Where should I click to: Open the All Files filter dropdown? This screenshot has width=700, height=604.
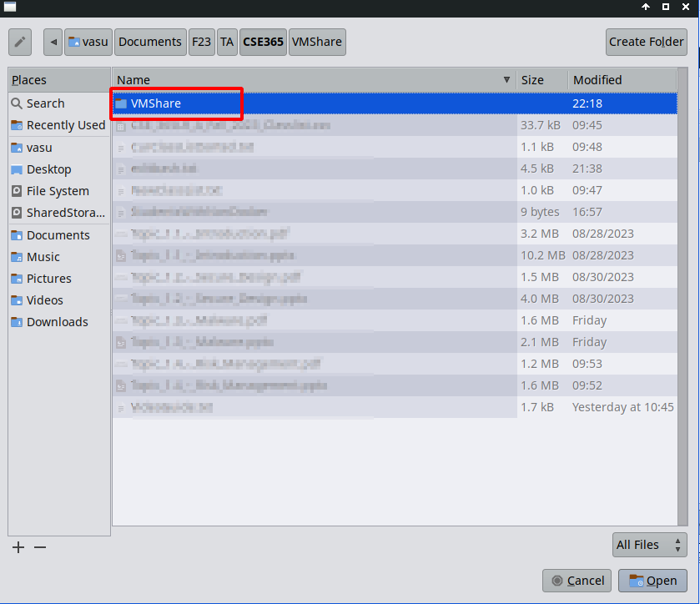(649, 545)
